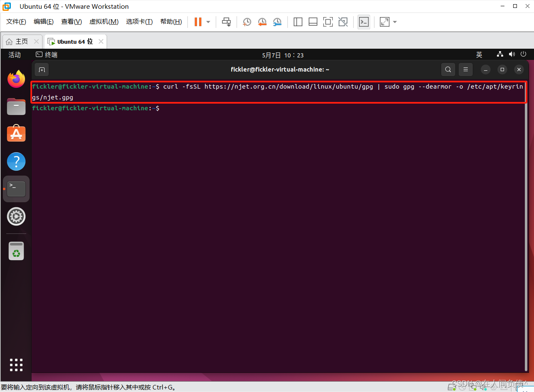Open Help from the dock
The height and width of the screenshot is (392, 534).
pos(16,161)
